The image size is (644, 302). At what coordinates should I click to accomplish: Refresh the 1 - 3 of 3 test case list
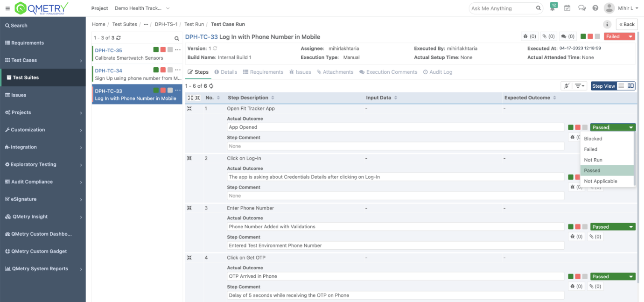pos(119,38)
